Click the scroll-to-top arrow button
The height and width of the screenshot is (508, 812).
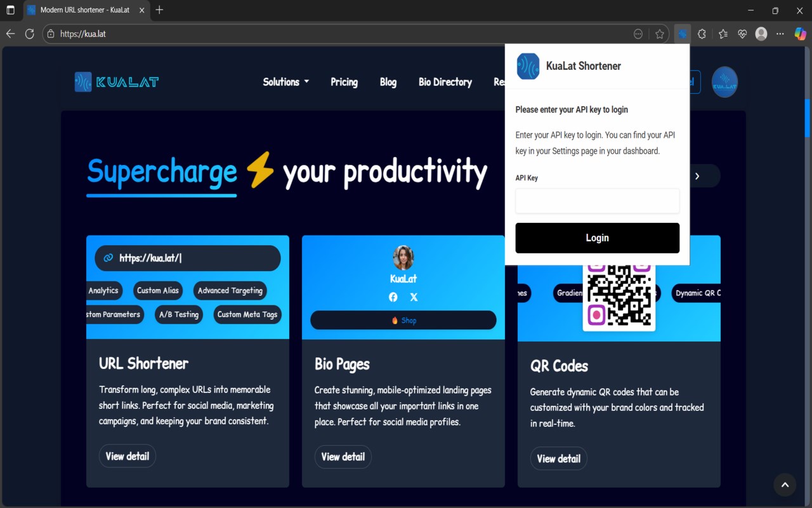(785, 485)
